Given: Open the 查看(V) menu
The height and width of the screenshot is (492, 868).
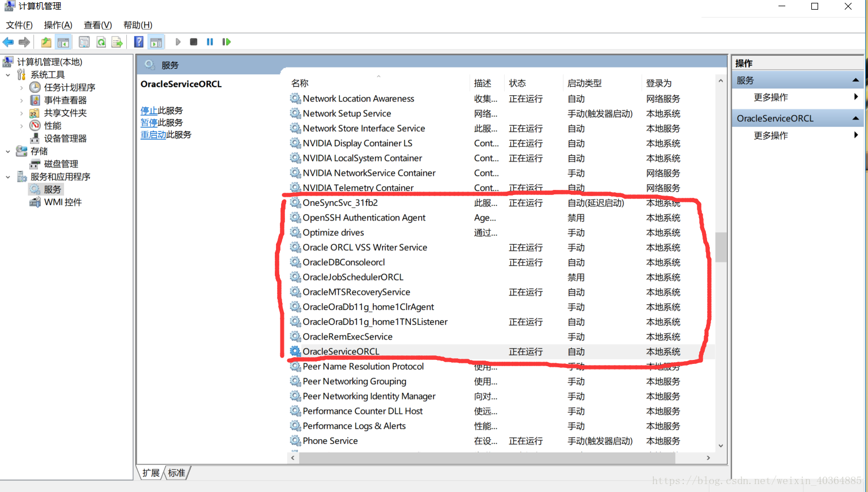Looking at the screenshot, I should (98, 25).
